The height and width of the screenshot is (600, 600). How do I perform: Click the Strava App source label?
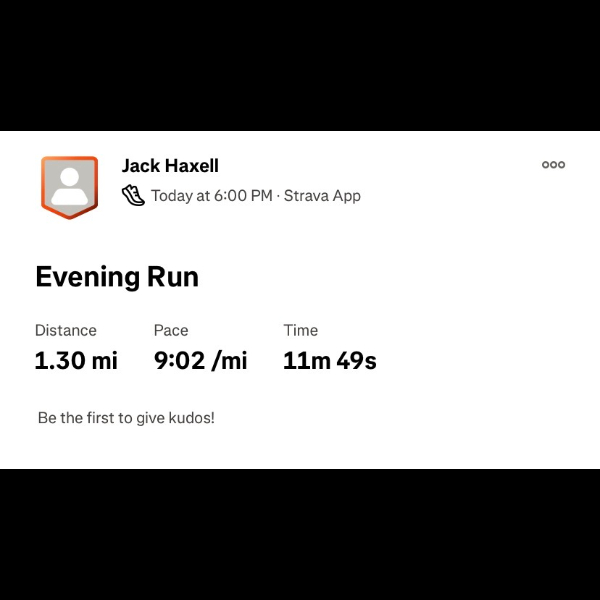click(x=322, y=196)
